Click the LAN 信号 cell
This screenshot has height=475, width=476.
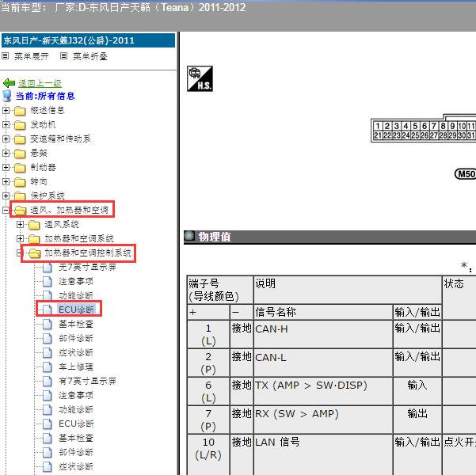pyautogui.click(x=323, y=454)
